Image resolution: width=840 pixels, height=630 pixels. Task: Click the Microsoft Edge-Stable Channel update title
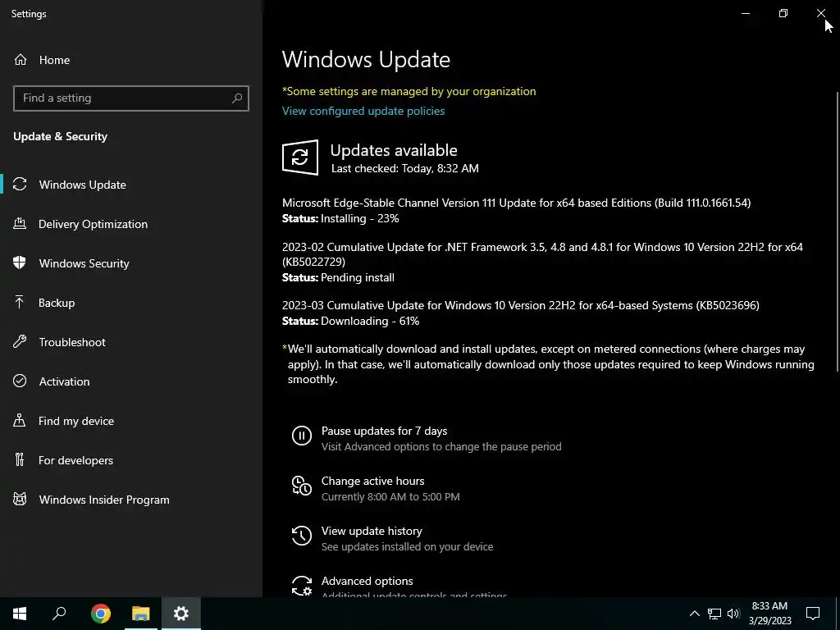[517, 203]
